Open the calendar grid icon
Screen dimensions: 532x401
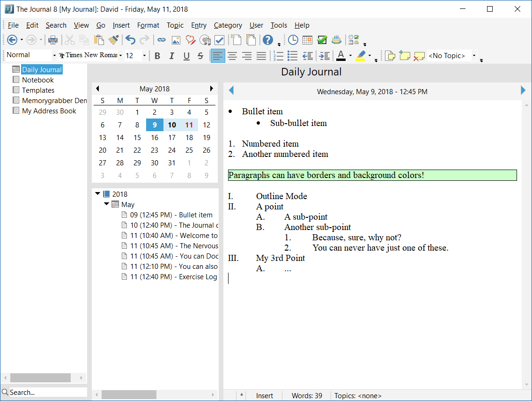307,40
